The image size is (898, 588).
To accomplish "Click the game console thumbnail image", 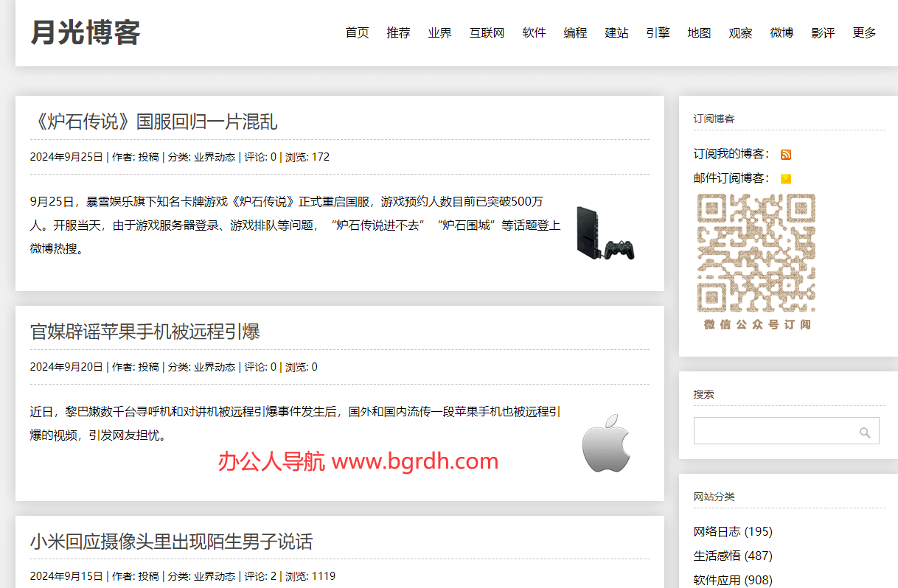I will 605,232.
